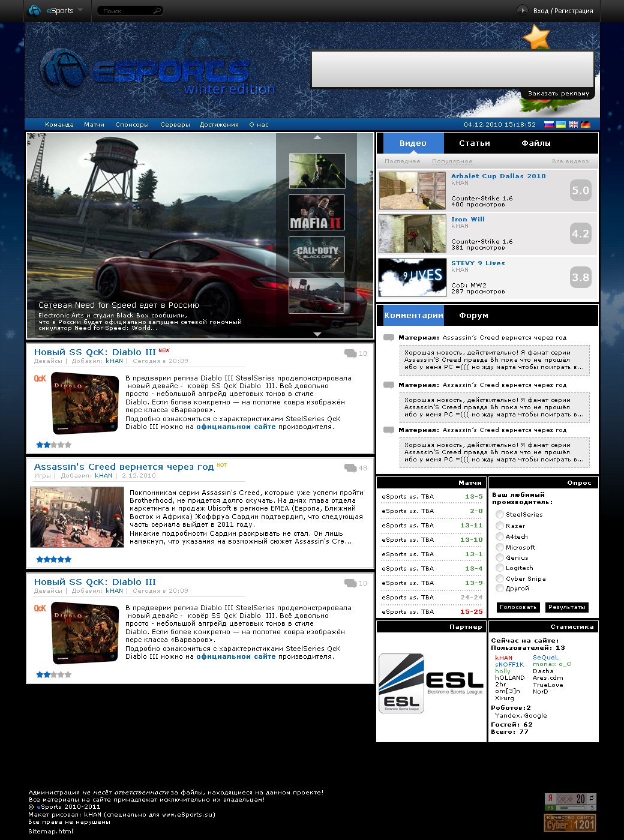Open the Все видео» link
This screenshot has height=840, width=624.
(x=571, y=161)
